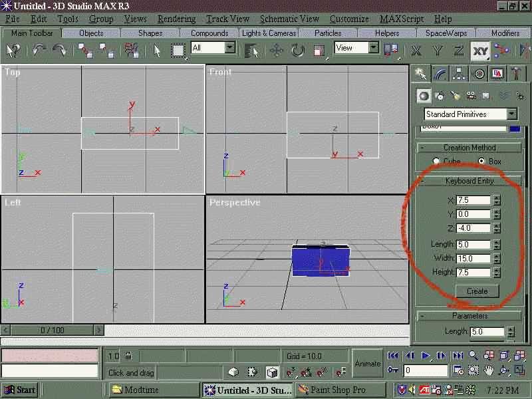Select the Systems category gears icon
Screen dimensions: 532x399
[x=519, y=96]
